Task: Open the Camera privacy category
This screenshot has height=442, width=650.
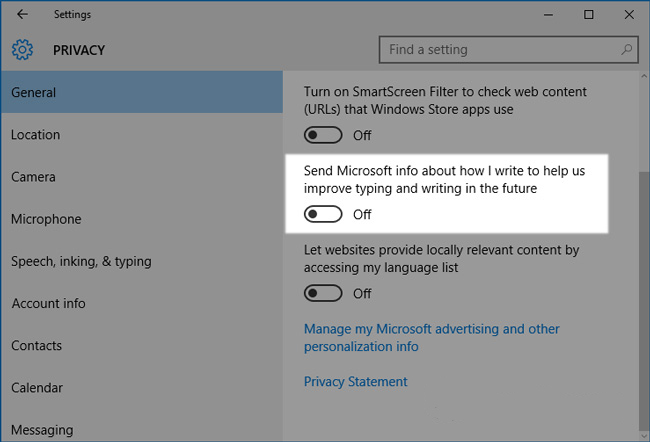Action: click(142, 177)
